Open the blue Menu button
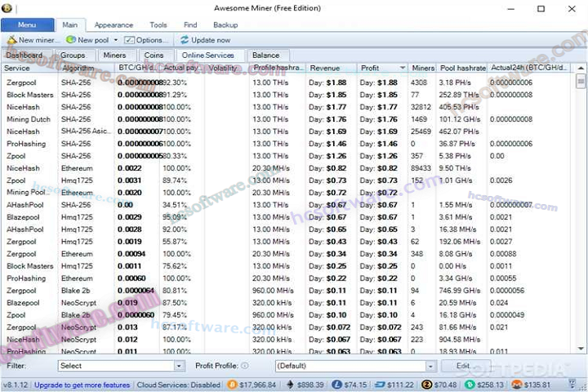Image resolution: width=588 pixels, height=392 pixels. coord(28,24)
